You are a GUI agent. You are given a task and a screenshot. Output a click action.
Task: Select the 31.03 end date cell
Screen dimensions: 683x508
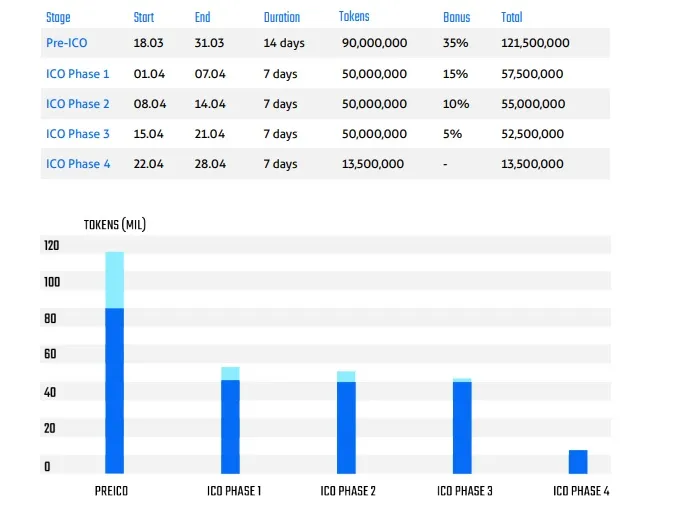click(x=209, y=43)
